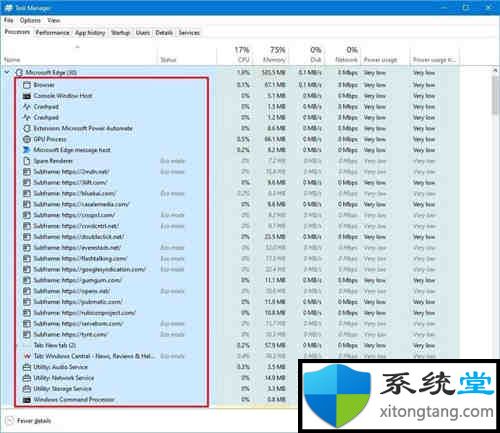
Task: Open the Performance tab
Action: tap(53, 33)
